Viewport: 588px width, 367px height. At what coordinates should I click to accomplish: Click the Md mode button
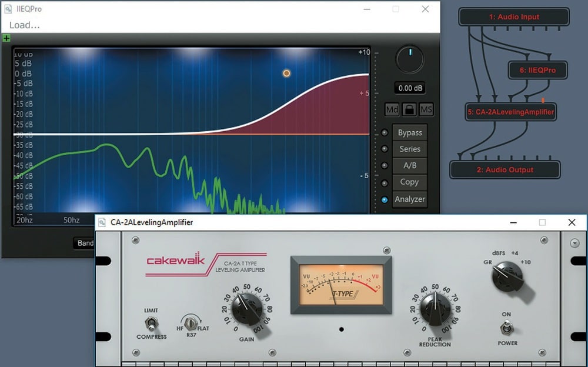click(x=392, y=109)
